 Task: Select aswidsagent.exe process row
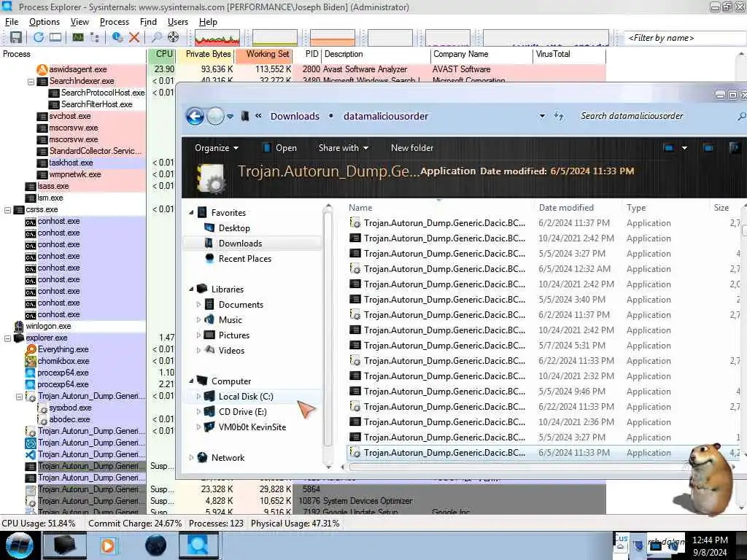pos(77,69)
